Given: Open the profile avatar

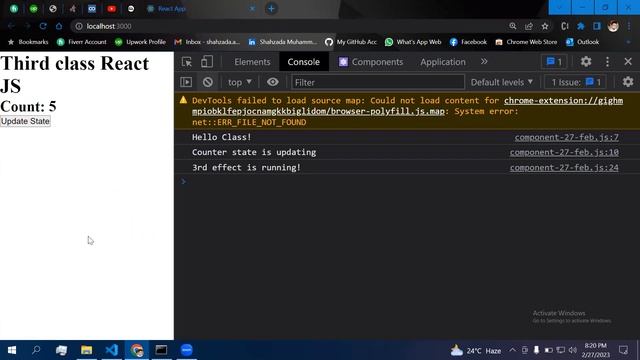Looking at the screenshot, I should click(x=613, y=26).
